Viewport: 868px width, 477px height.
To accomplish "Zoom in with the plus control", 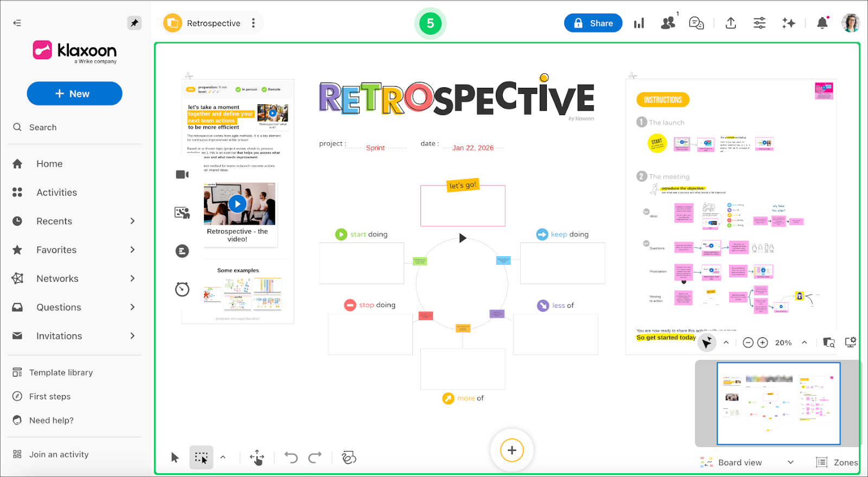I will click(762, 342).
